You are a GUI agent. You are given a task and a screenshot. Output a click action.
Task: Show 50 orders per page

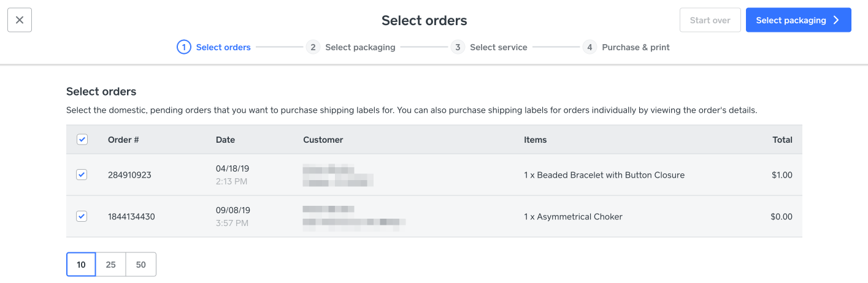[141, 265]
